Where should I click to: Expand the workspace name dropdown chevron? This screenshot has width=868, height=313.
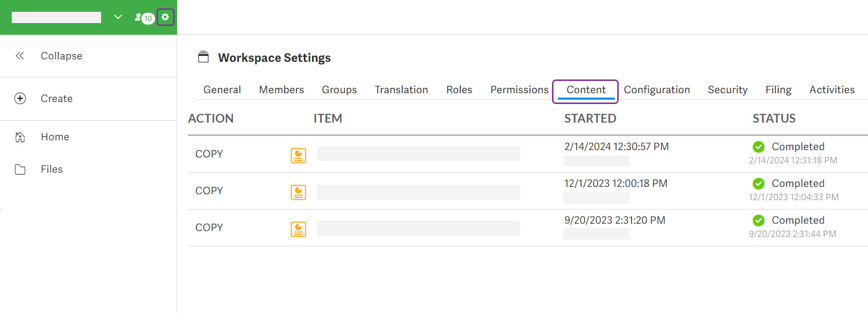point(118,17)
